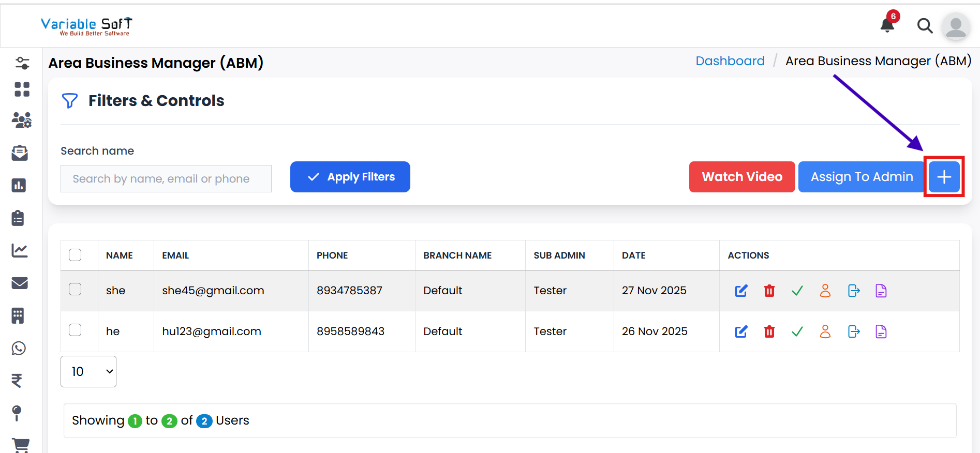Click the purple document icon for she
Image resolution: width=980 pixels, height=453 pixels.
(881, 291)
